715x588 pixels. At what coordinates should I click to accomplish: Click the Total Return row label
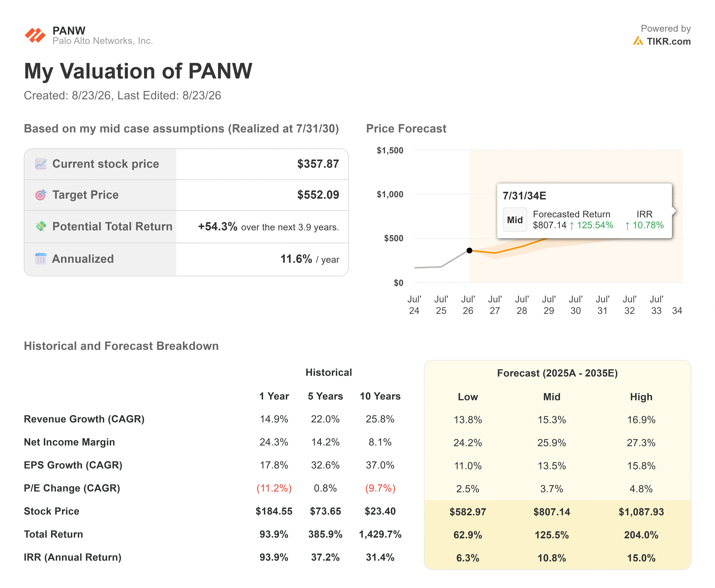coord(54,534)
